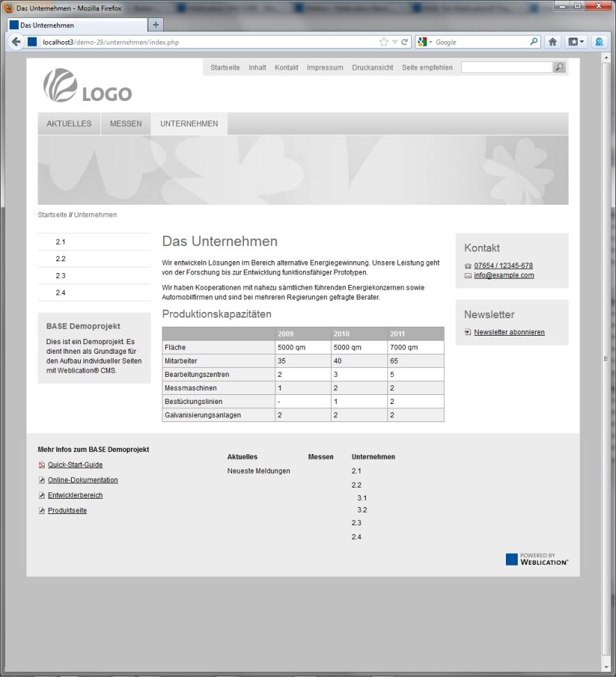616x677 pixels.
Task: Click inside the site search input field
Action: point(507,67)
